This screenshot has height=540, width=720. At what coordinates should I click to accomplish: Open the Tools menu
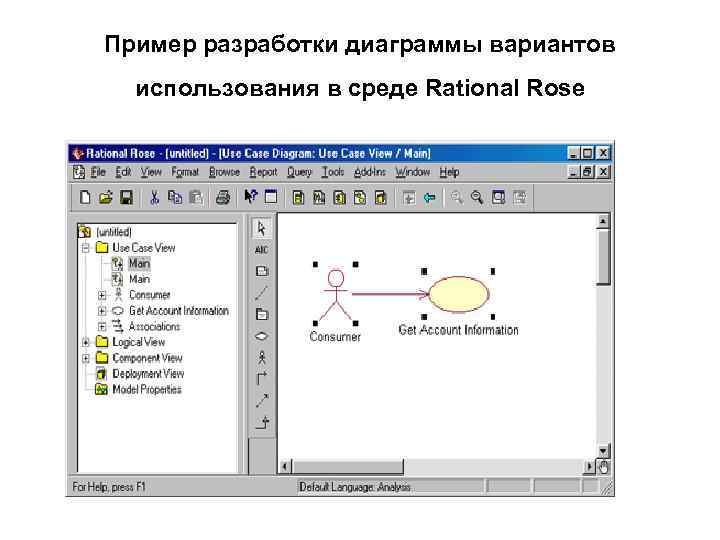coord(332,172)
